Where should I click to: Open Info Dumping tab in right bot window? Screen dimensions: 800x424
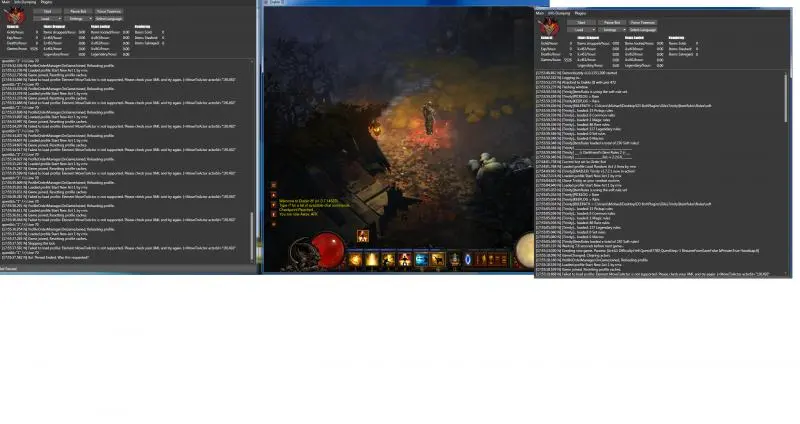tap(559, 13)
